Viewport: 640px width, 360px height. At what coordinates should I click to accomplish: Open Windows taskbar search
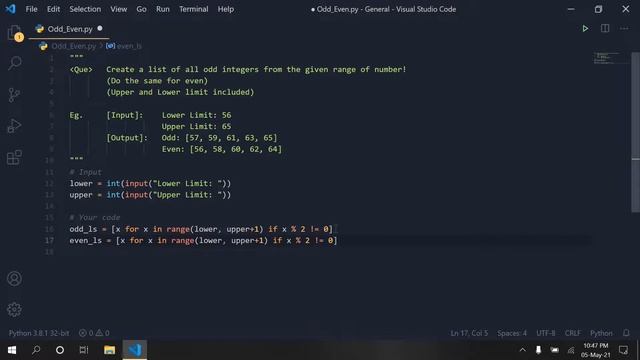36,350
